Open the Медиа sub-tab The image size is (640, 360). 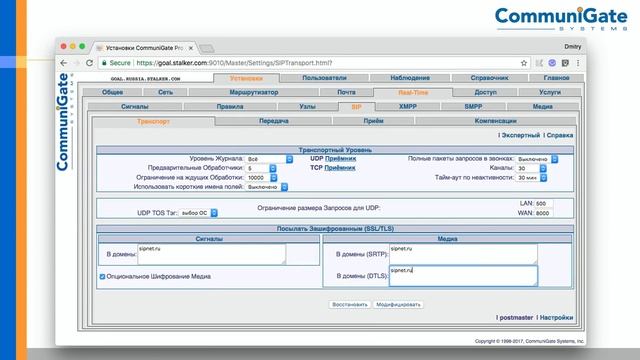click(542, 107)
